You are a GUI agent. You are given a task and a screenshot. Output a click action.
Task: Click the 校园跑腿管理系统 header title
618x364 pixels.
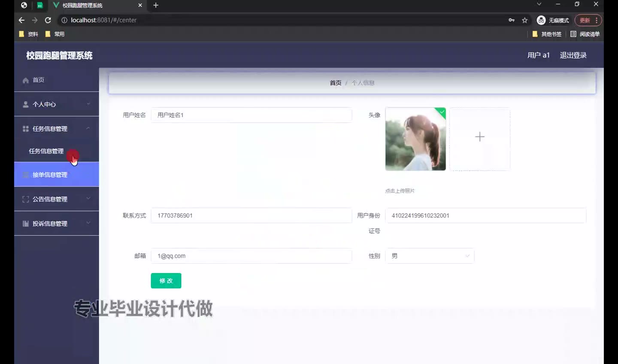pyautogui.click(x=59, y=55)
